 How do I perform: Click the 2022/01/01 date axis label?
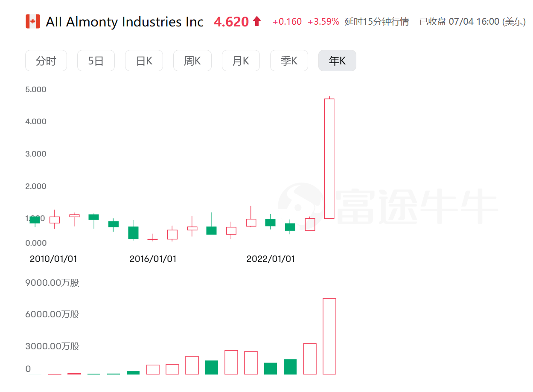271,259
